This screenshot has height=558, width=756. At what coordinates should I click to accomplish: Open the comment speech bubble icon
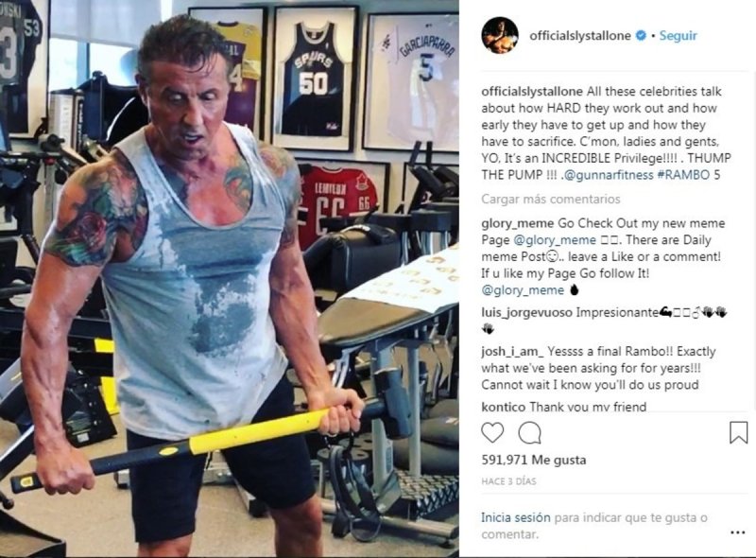pyautogui.click(x=529, y=433)
